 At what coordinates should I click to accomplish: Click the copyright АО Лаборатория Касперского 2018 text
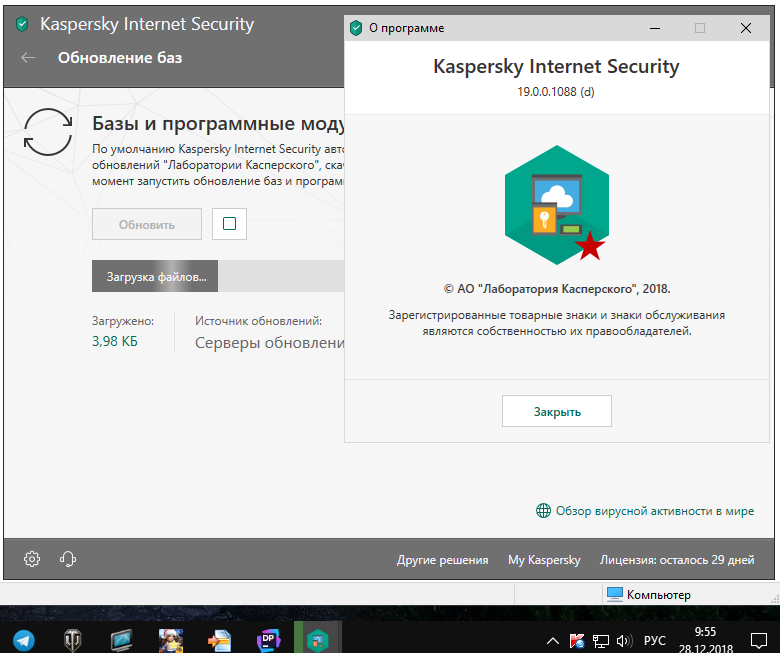point(557,289)
